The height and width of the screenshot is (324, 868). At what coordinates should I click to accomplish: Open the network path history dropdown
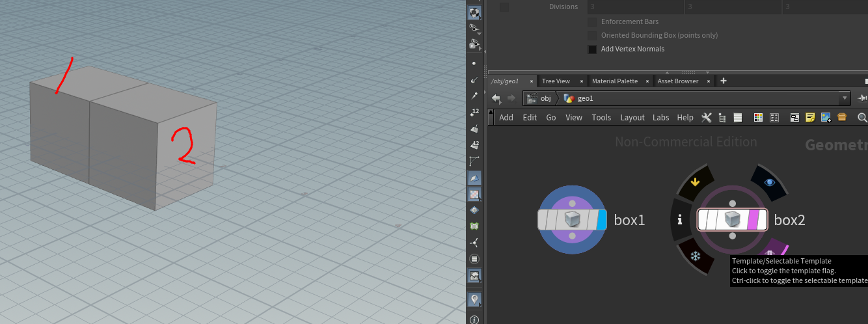point(845,98)
